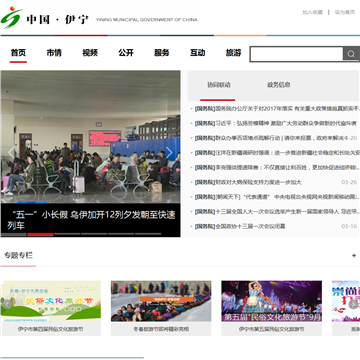Open the 第五届 stage performance thumbnail
Viewport: 360px width, 360px height.
(272, 301)
